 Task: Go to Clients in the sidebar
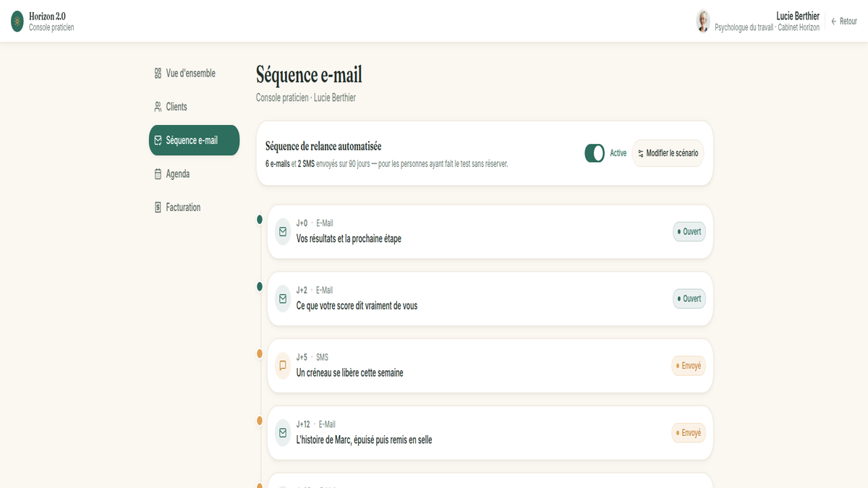(x=194, y=106)
